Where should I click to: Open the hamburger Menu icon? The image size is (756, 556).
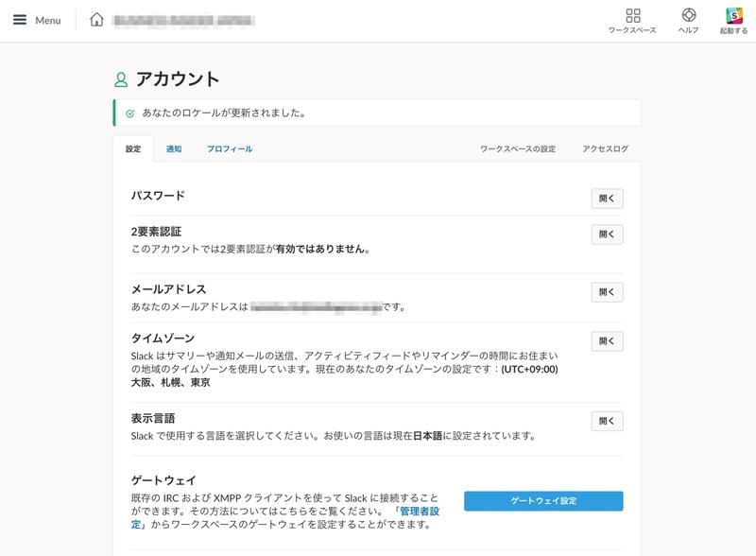[x=20, y=20]
